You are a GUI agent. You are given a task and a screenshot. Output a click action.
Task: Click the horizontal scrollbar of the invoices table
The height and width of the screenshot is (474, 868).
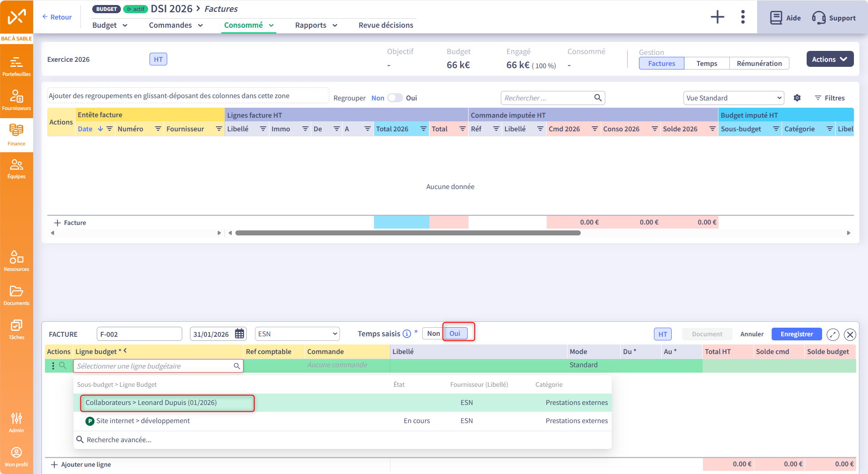point(408,233)
